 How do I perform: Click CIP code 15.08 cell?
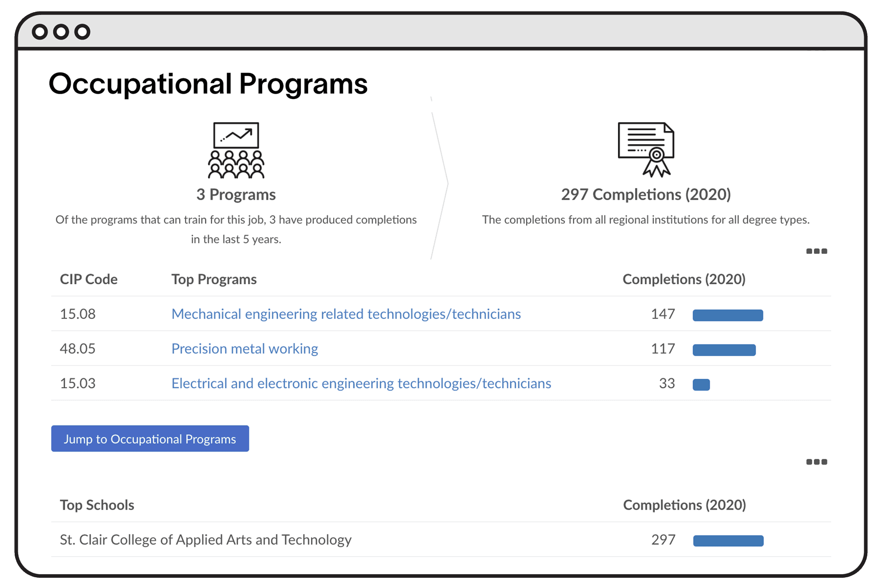[77, 314]
